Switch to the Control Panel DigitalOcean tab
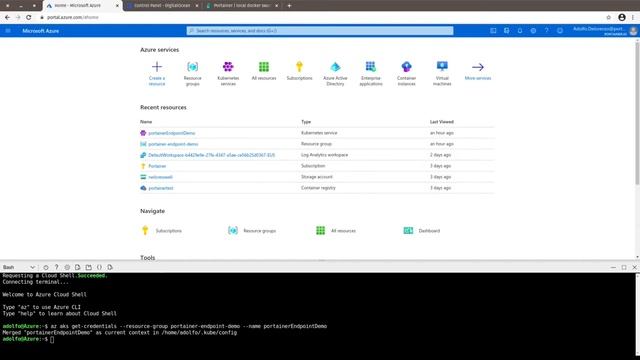This screenshot has height=360, width=640. pyautogui.click(x=162, y=6)
